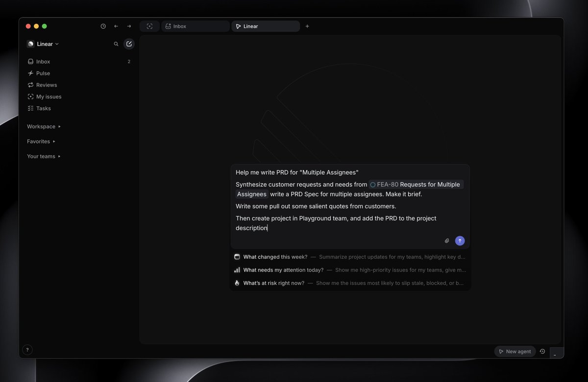Click the bar chart icon beside attention suggestion
Viewport: 588px width, 382px height.
[x=237, y=270]
